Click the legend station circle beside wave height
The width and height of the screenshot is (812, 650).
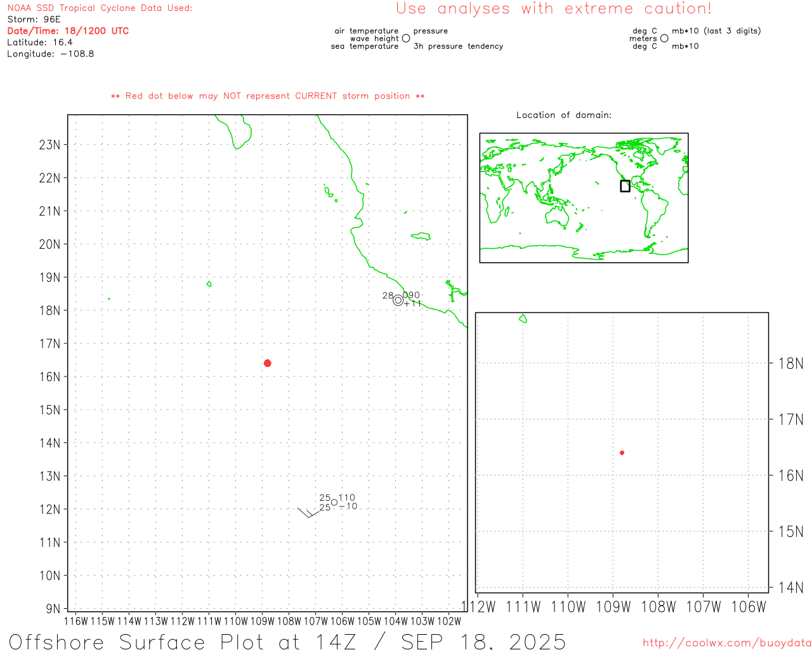click(x=406, y=38)
